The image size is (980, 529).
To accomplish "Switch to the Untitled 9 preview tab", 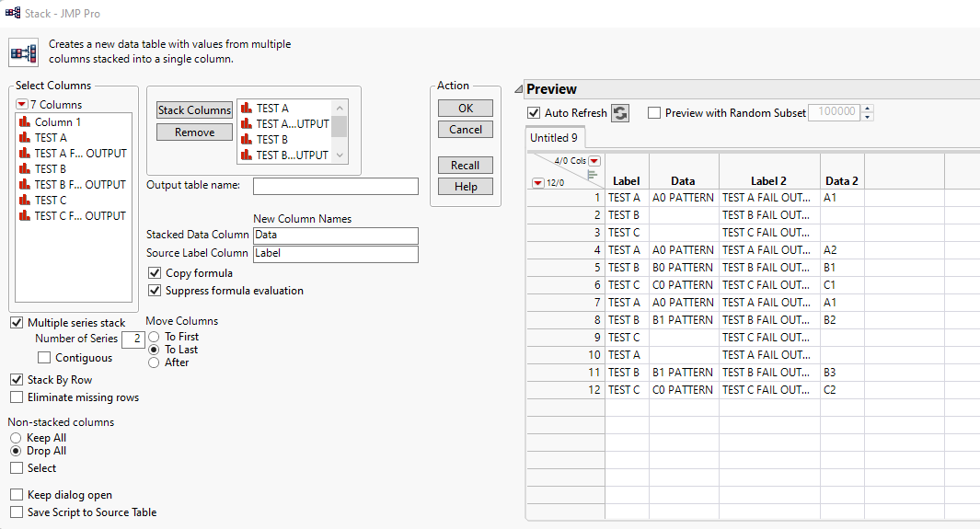I will point(554,138).
